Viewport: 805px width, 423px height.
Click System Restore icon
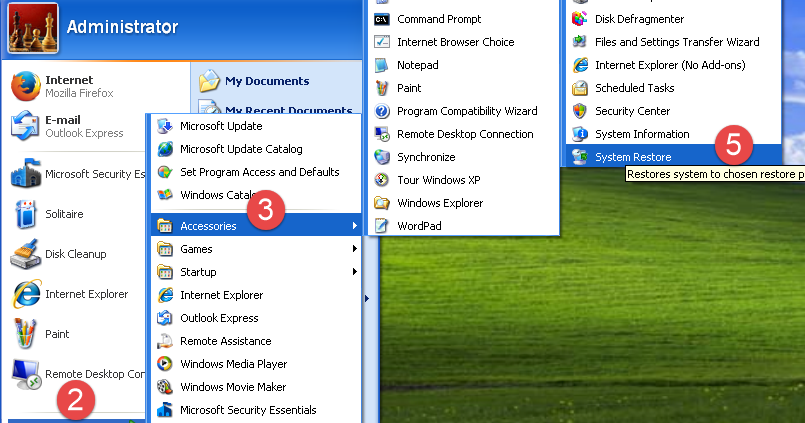[x=580, y=157]
